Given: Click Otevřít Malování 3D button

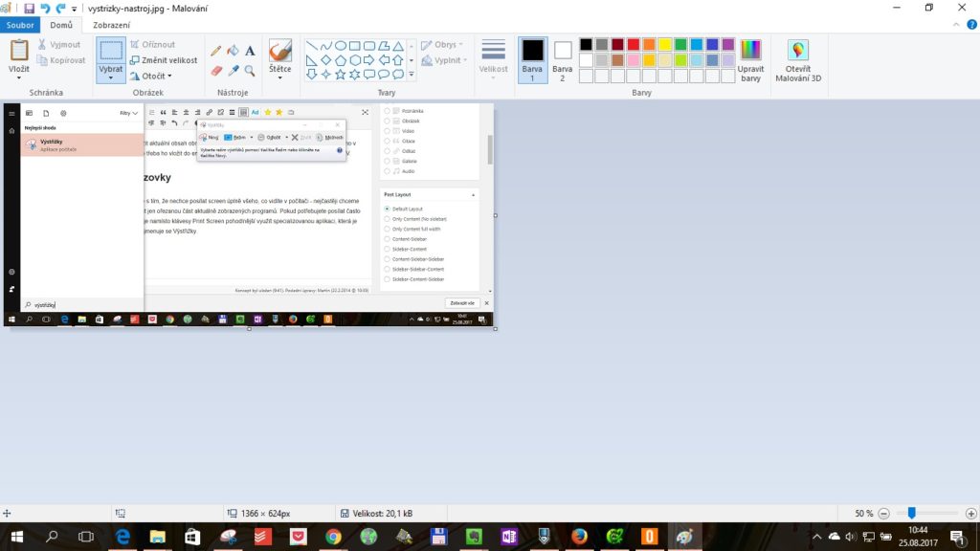Looking at the screenshot, I should click(x=798, y=60).
